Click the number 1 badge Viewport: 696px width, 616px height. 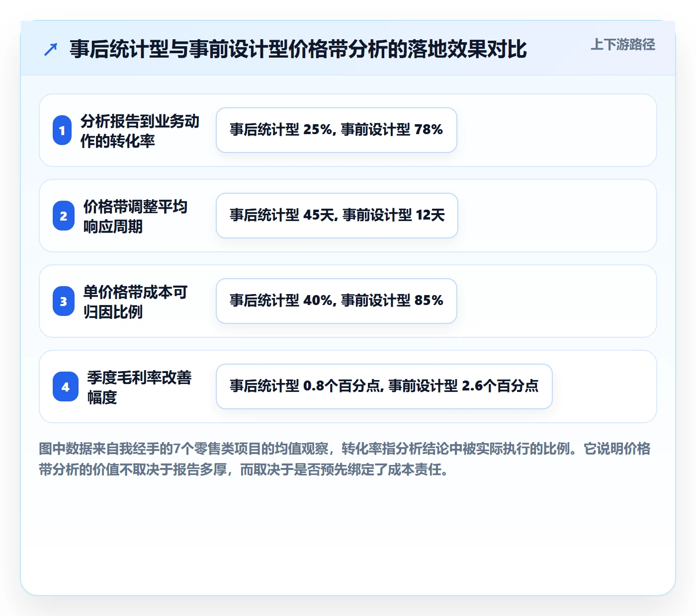(x=62, y=130)
